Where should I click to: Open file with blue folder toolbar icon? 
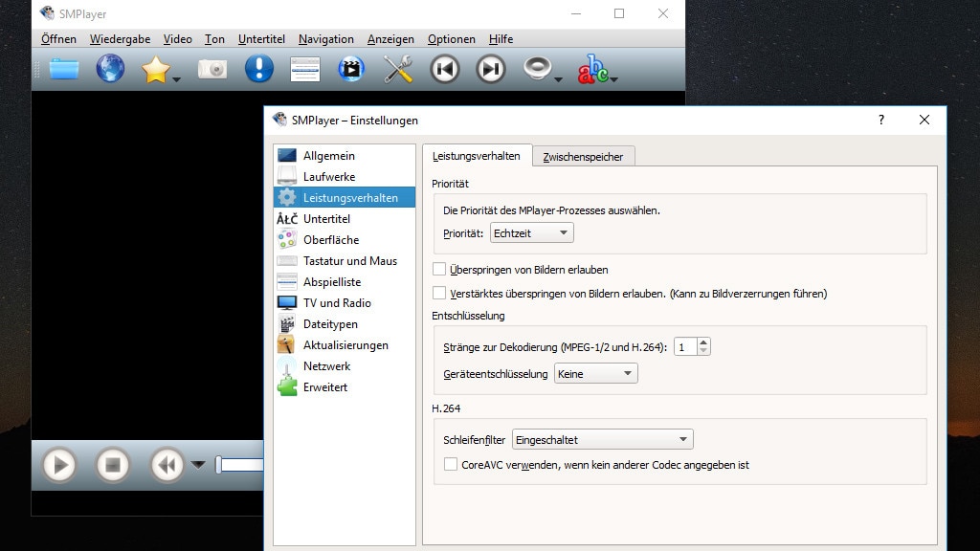click(x=64, y=69)
